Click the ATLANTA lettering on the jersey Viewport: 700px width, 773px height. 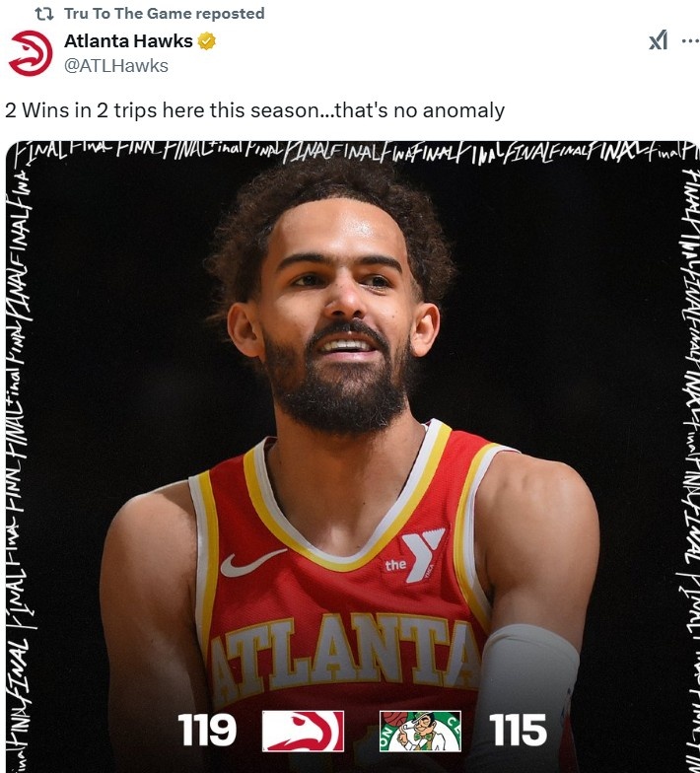coord(345,651)
